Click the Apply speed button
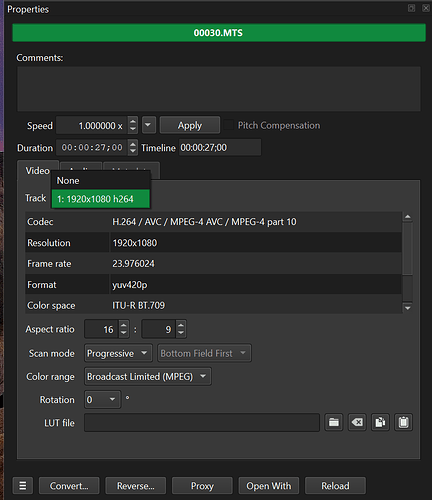The image size is (432, 500). coord(190,125)
